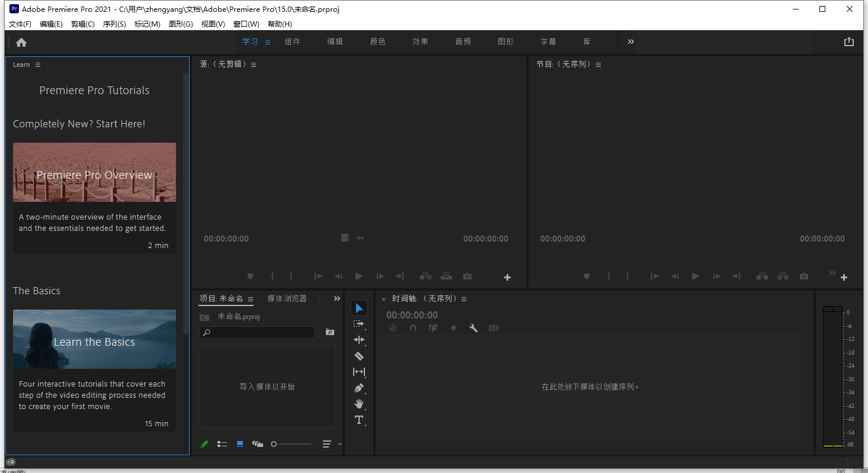Toggle project writable green pencil icon
Screen dimensions: 868x473
[x=204, y=444]
